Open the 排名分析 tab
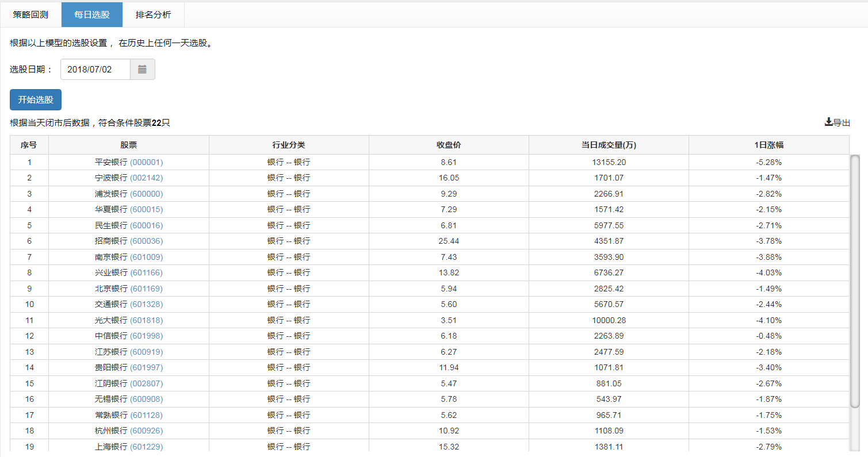This screenshot has width=868, height=457. tap(154, 15)
